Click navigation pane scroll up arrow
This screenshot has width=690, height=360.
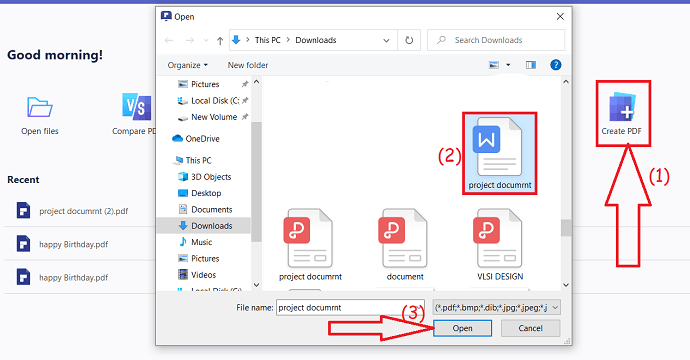[257, 82]
